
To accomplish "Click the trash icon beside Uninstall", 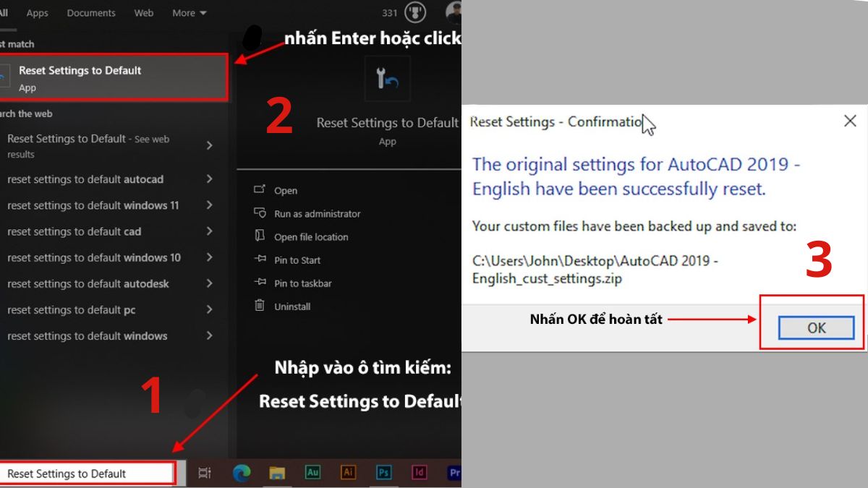I will coord(260,305).
